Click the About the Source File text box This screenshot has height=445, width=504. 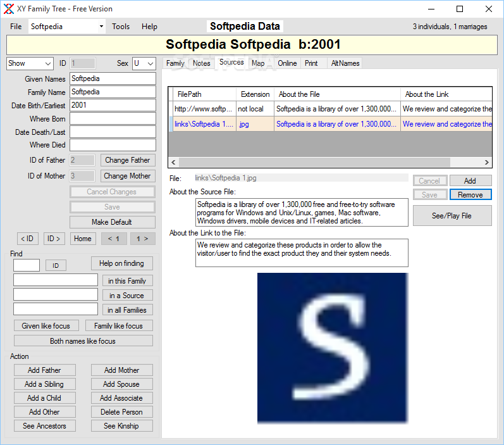[x=302, y=212]
